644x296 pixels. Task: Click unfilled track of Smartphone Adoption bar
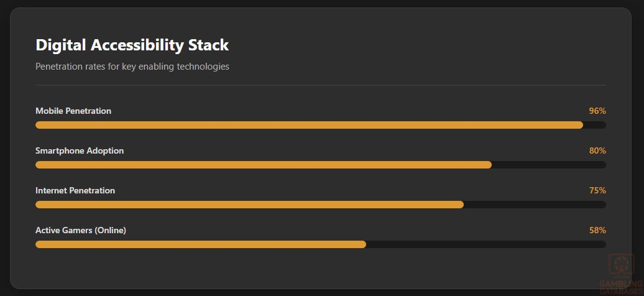pos(549,165)
